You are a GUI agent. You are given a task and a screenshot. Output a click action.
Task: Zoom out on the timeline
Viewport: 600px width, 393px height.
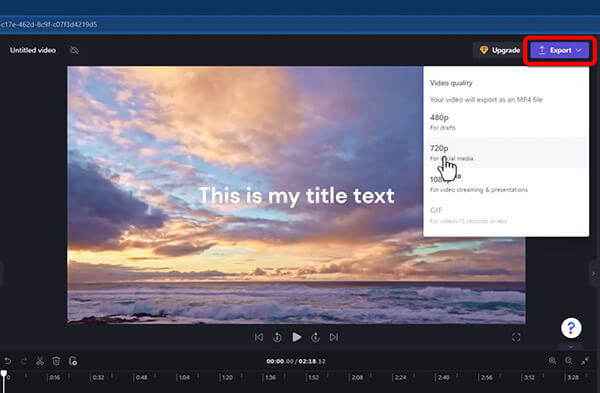click(x=569, y=360)
